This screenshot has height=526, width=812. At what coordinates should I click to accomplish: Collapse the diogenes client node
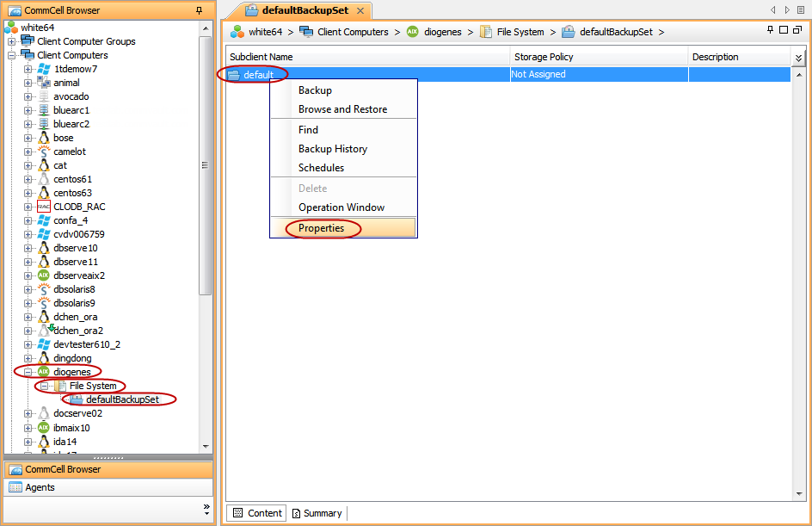pyautogui.click(x=28, y=372)
